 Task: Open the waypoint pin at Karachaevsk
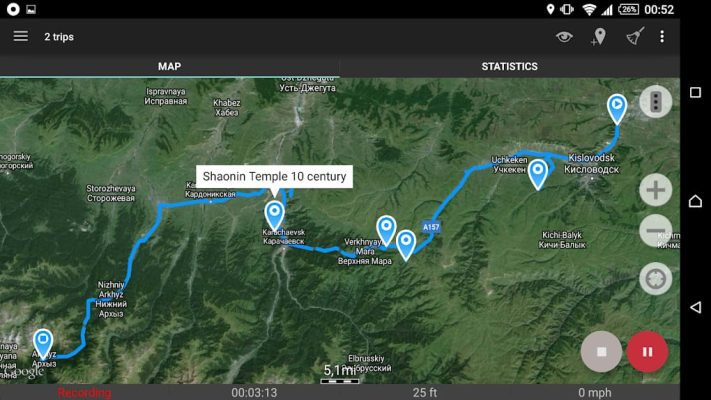coord(274,215)
